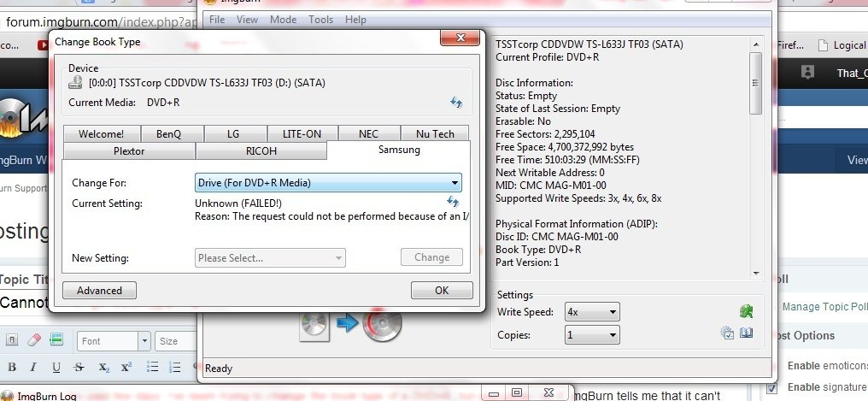Switch to the RICOH tab
The image size is (868, 401).
[261, 151]
